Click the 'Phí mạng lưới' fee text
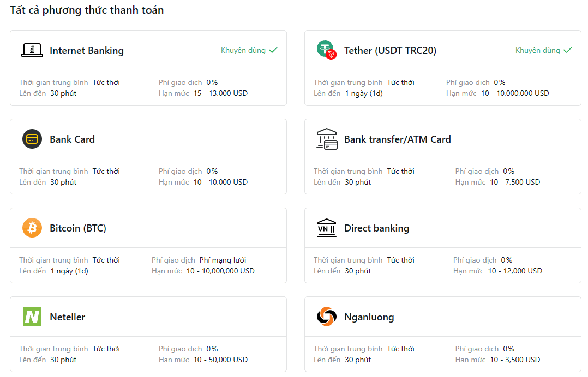588x377 pixels. point(223,260)
